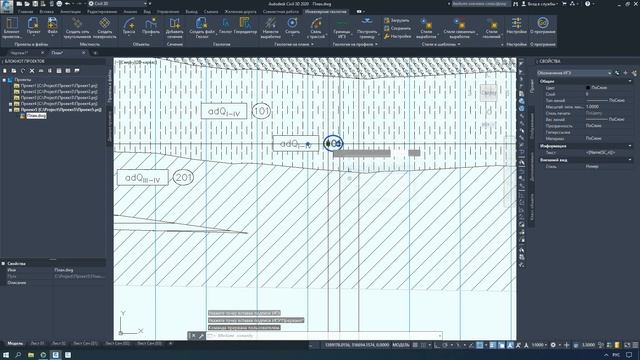Screen dimensions: 640x360
Task: Click Open folder icon in quick access toolbar
Action: [x=27, y=4]
